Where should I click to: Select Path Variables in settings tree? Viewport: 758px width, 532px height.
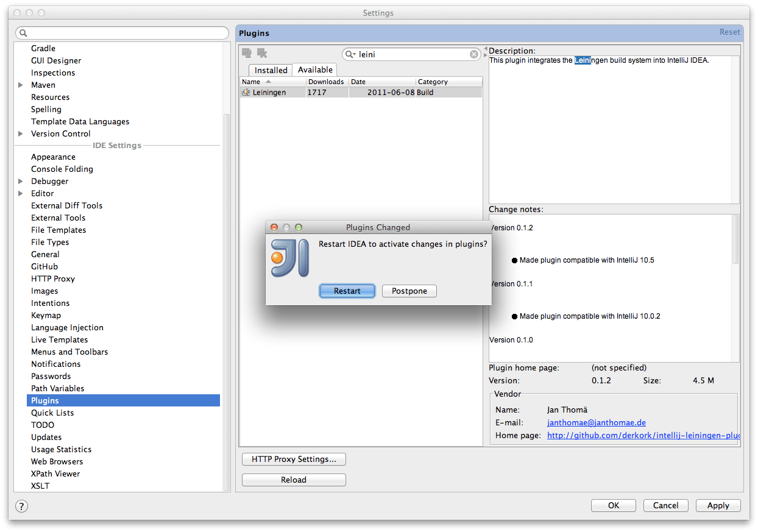(57, 388)
